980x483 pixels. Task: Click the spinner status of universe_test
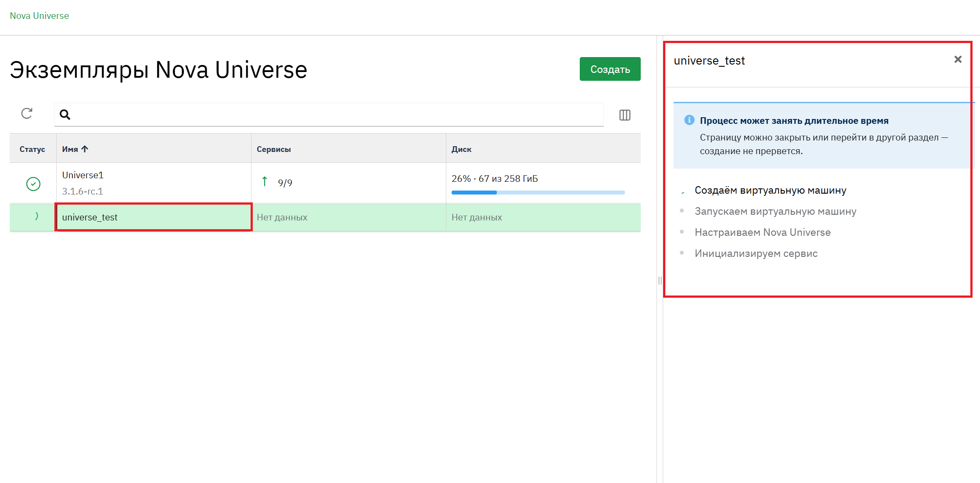coord(36,216)
